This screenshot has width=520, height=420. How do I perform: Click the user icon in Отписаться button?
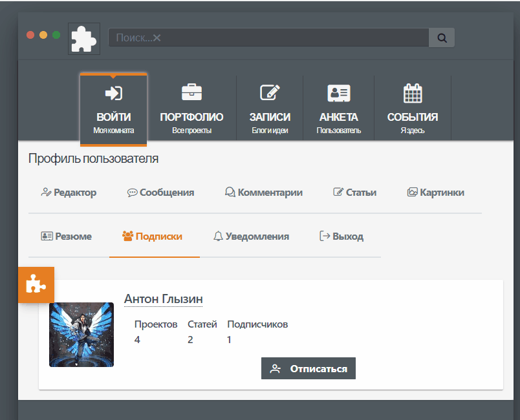point(276,369)
